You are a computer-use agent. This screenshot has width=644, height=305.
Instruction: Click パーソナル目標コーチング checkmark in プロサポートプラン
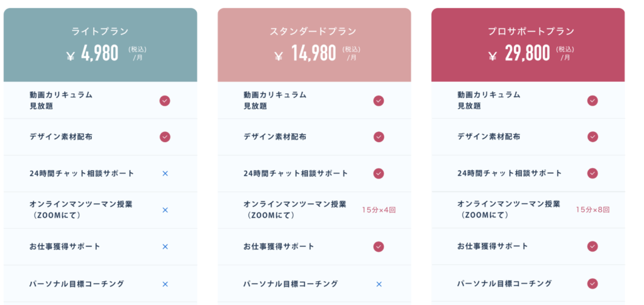pyautogui.click(x=592, y=284)
